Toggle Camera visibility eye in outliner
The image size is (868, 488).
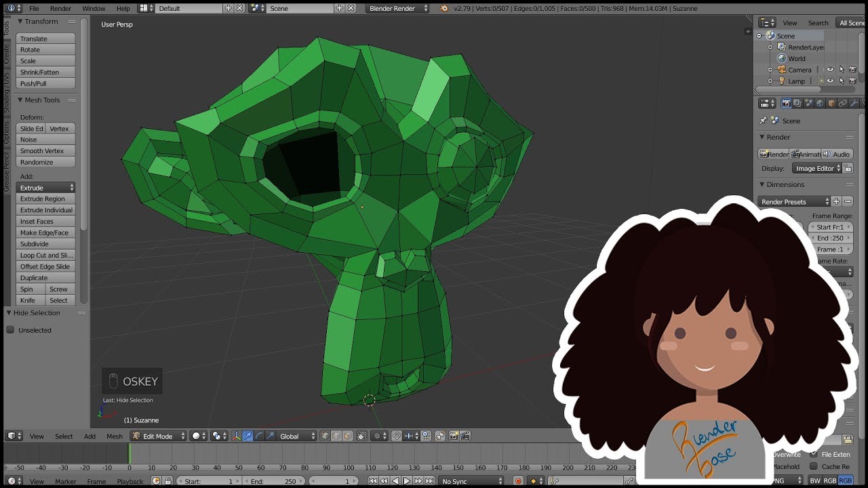point(830,70)
